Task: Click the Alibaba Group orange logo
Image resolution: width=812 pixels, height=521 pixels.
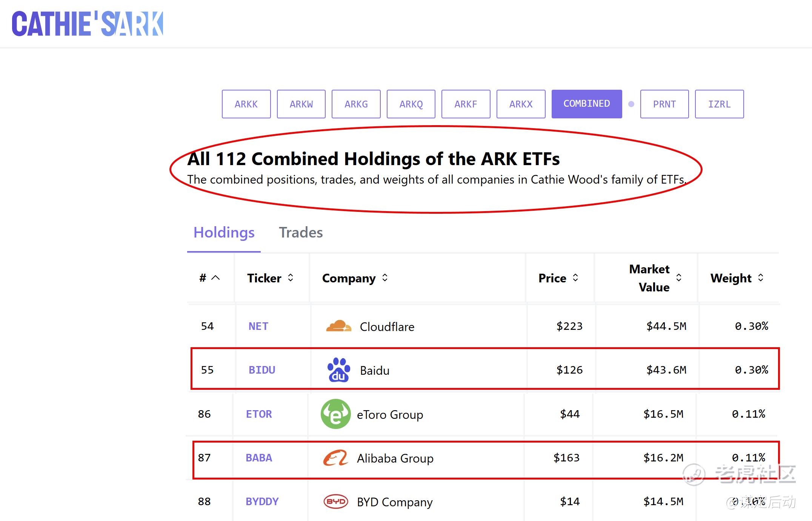Action: [x=335, y=458]
